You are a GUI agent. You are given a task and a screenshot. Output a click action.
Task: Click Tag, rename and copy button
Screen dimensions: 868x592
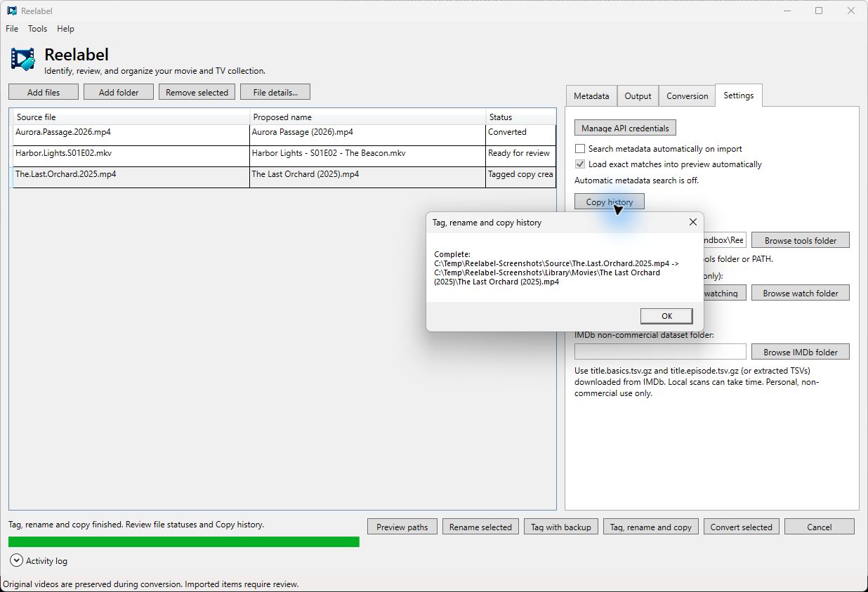click(x=651, y=527)
